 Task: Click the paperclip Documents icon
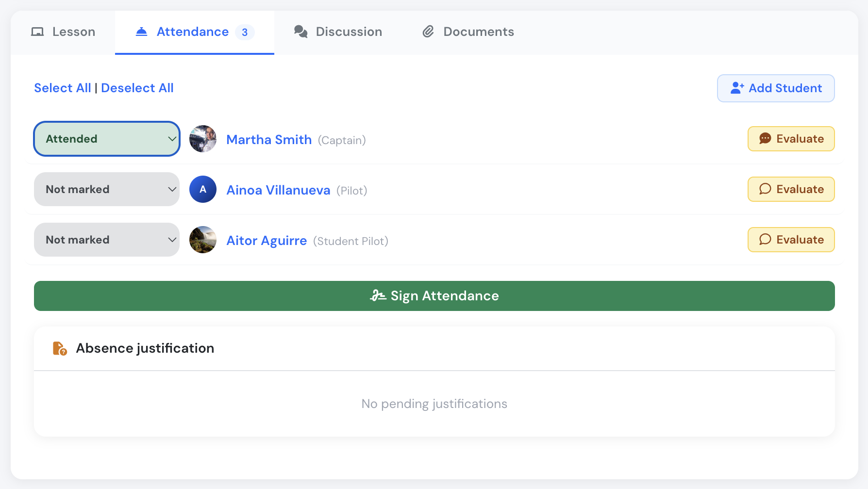pos(428,32)
